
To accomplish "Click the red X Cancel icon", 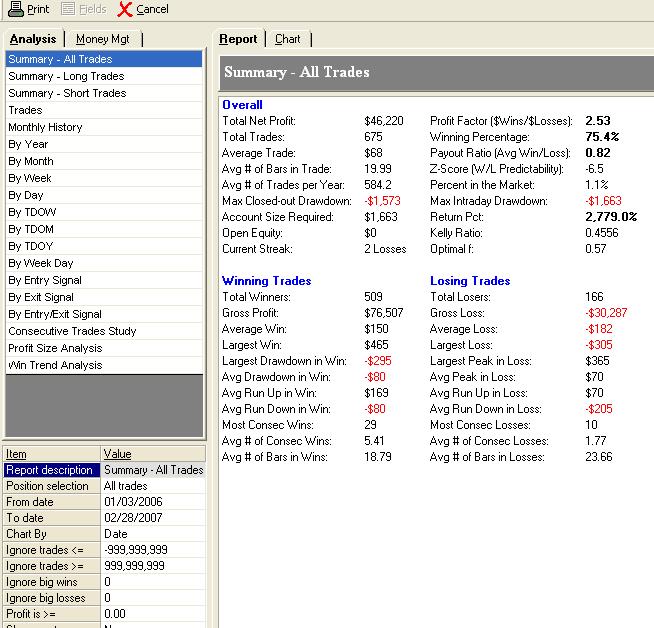I will pyautogui.click(x=125, y=9).
